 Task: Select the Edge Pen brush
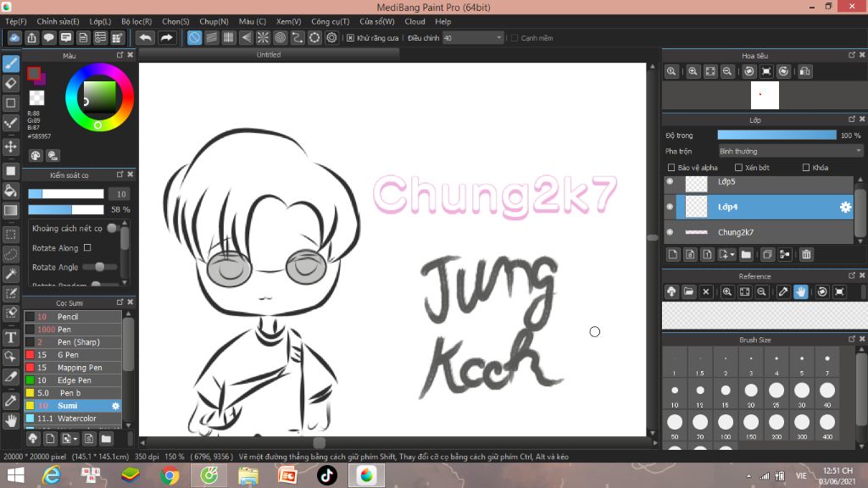73,380
